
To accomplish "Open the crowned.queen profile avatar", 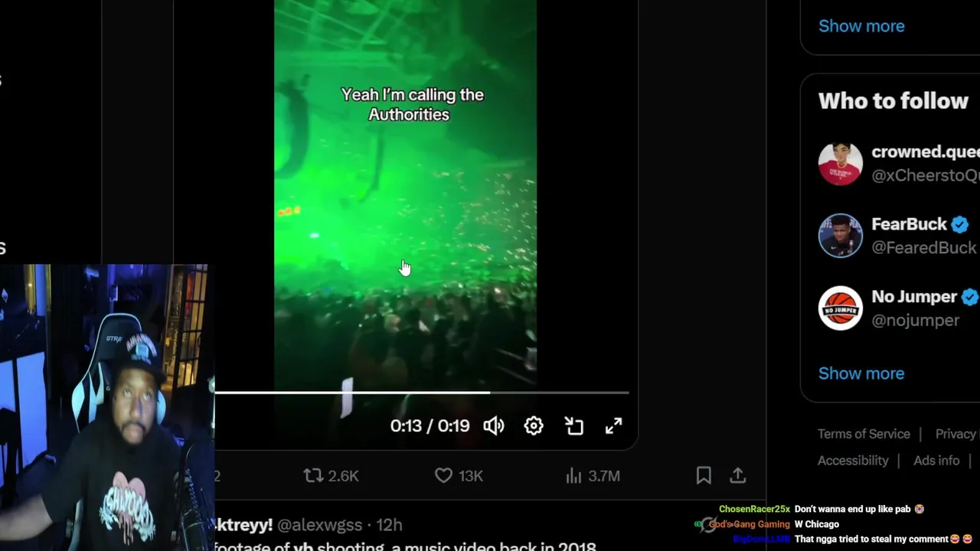I will pos(840,163).
